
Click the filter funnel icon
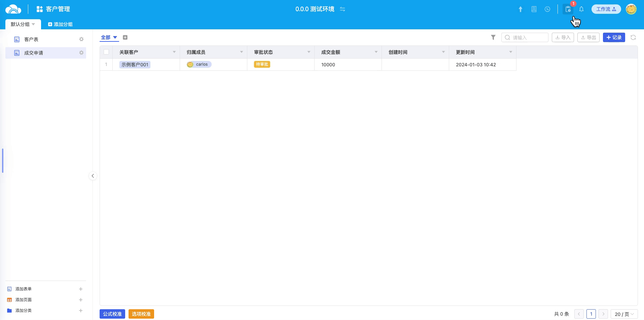(x=493, y=37)
